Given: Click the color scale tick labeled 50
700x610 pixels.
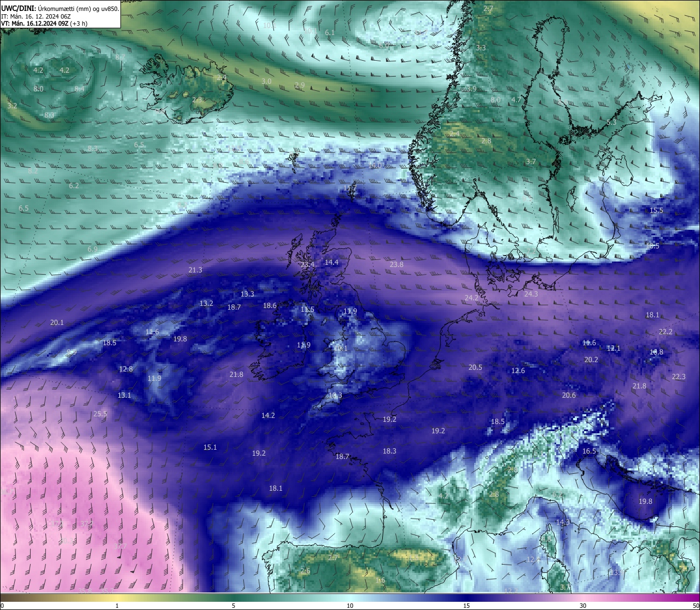Looking at the screenshot, I should (696, 606).
